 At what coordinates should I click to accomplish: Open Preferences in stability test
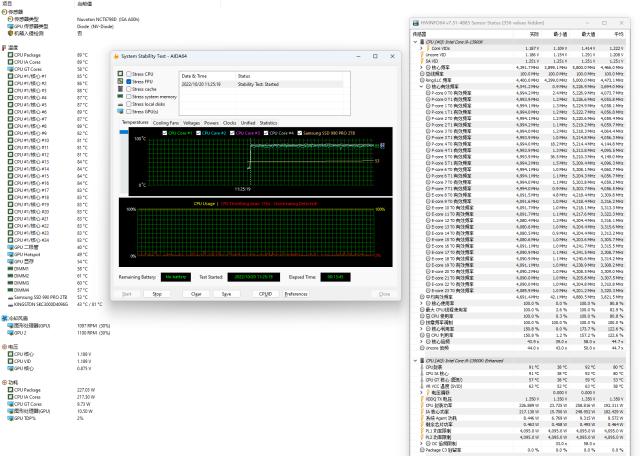296,294
